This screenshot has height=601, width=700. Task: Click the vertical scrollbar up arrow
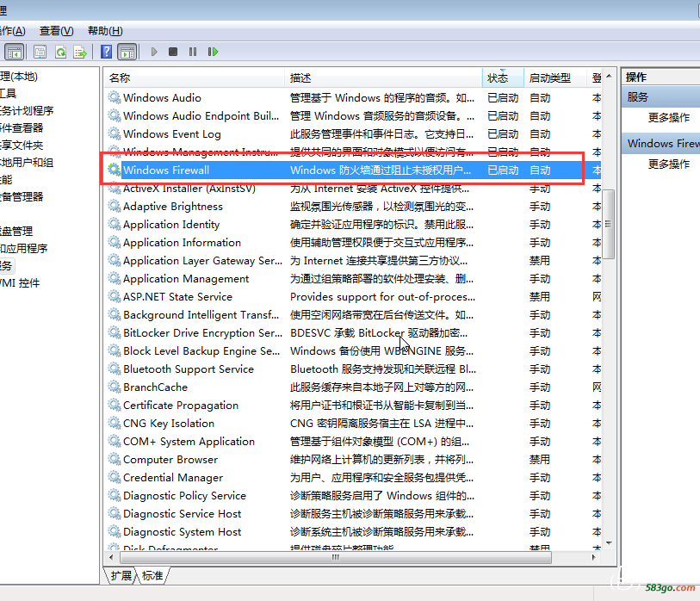pos(609,77)
